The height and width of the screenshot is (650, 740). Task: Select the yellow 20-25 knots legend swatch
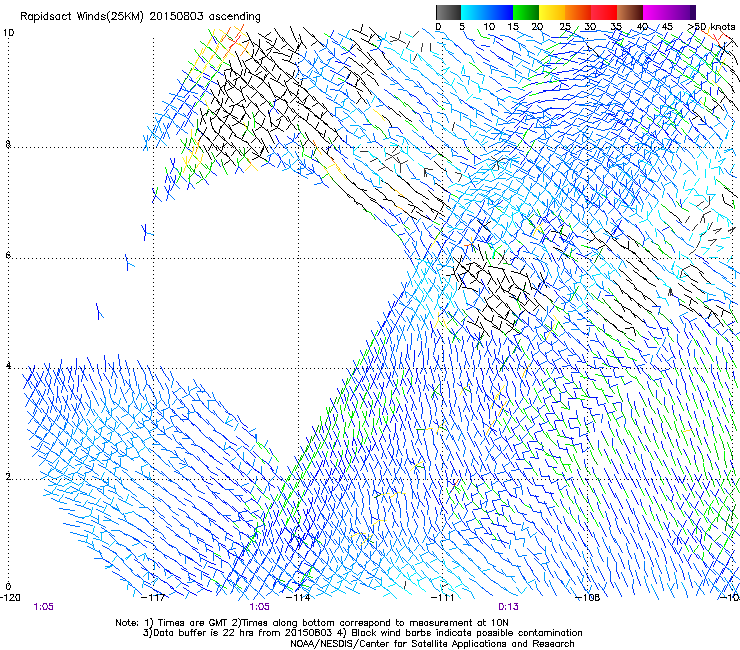coord(552,12)
